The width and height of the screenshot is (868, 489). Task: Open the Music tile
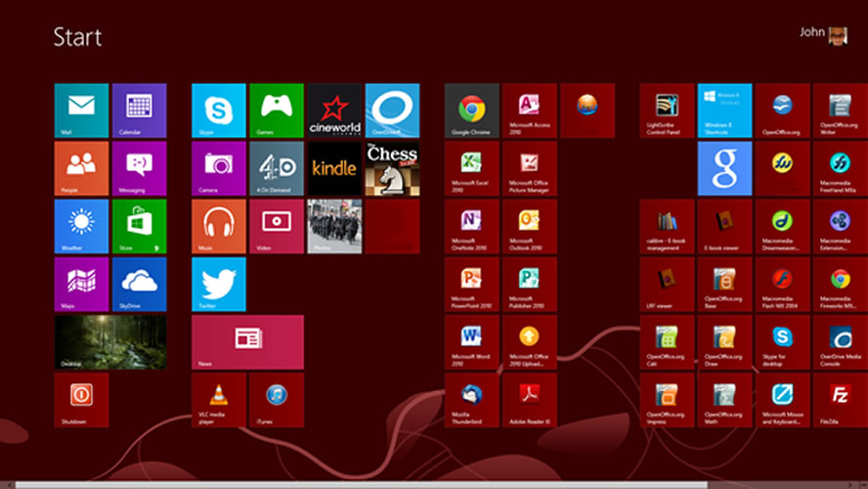[x=219, y=227]
